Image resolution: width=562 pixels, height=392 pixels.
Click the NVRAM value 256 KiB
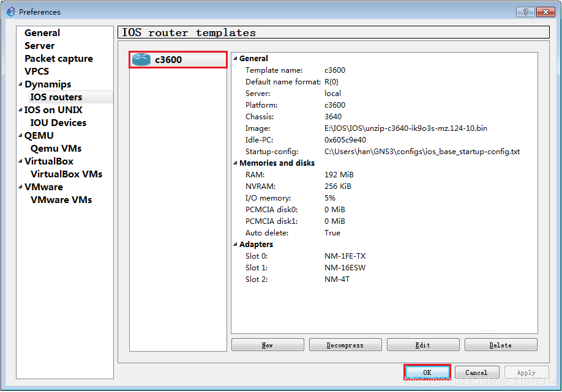(x=338, y=187)
